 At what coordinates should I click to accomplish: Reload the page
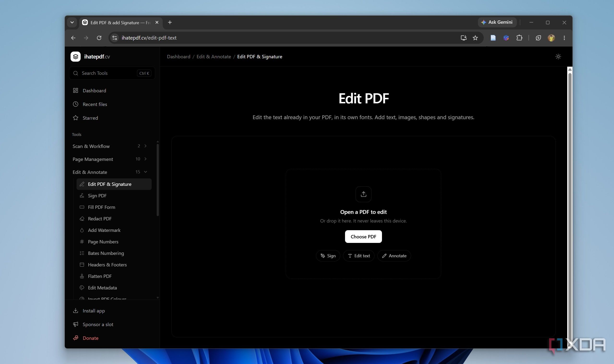(x=99, y=38)
